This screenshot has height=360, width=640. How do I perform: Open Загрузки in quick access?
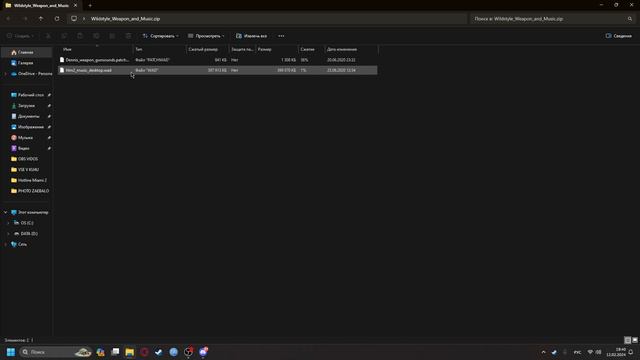coord(27,105)
